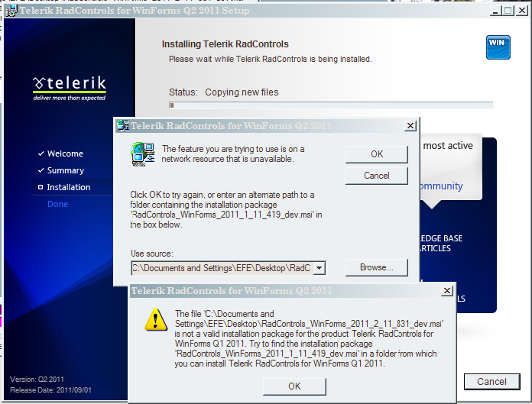Close the network resource unavailable dialog
This screenshot has width=532, height=404.
[x=410, y=126]
